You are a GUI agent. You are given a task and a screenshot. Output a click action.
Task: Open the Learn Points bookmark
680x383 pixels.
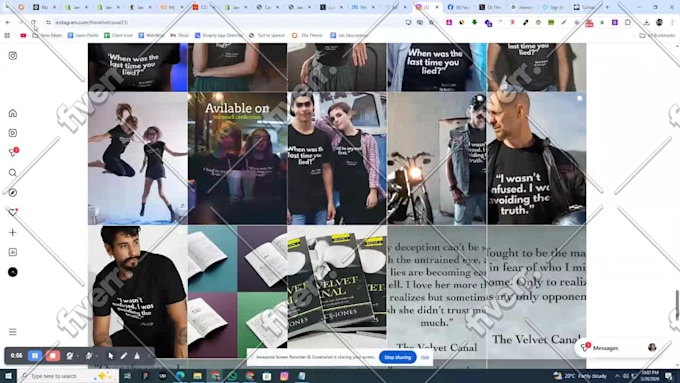point(83,35)
